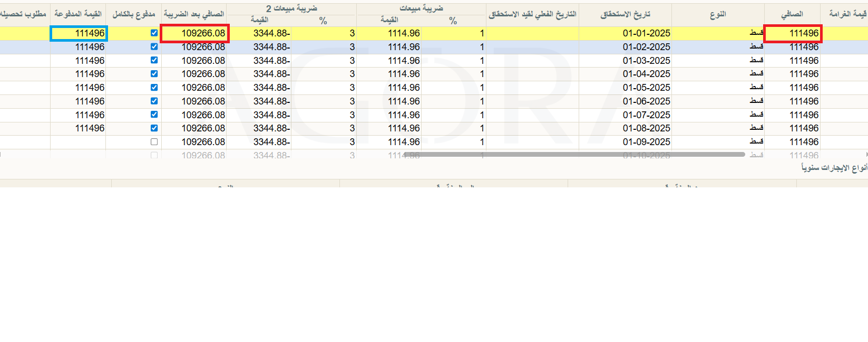Viewport: 868px width, 342px height.
Task: Pick the 01-06-2025 due date cell
Action: tap(625, 101)
